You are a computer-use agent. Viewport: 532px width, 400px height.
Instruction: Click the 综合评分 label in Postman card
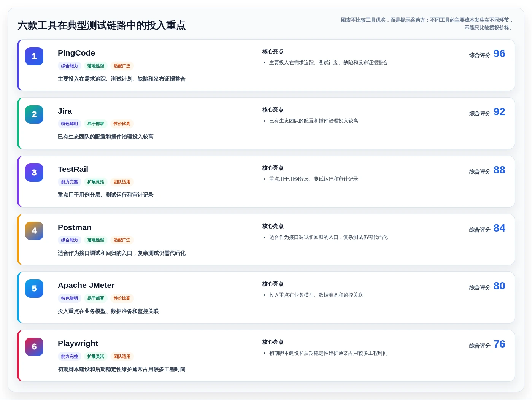pos(480,230)
